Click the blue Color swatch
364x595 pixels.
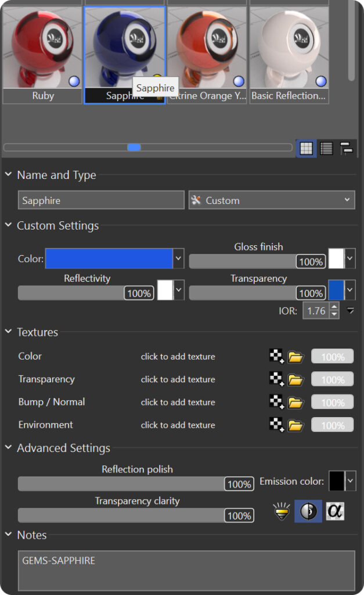tap(109, 259)
